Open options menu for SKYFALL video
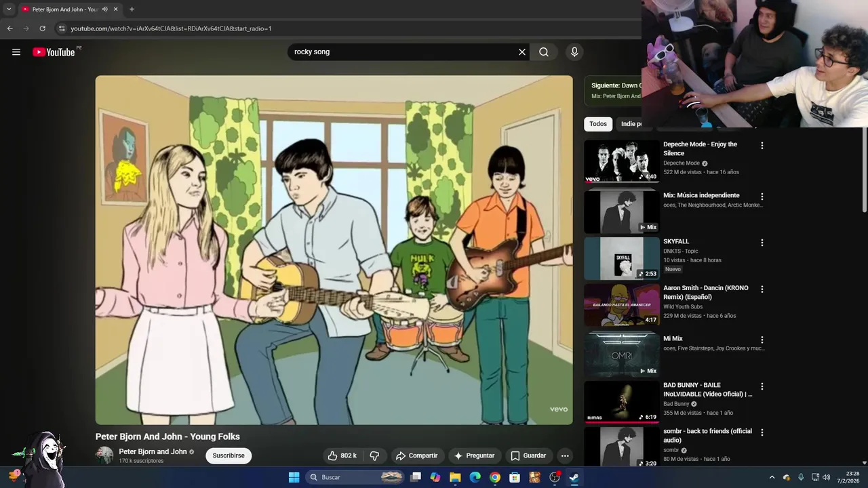The height and width of the screenshot is (488, 868). (x=762, y=243)
